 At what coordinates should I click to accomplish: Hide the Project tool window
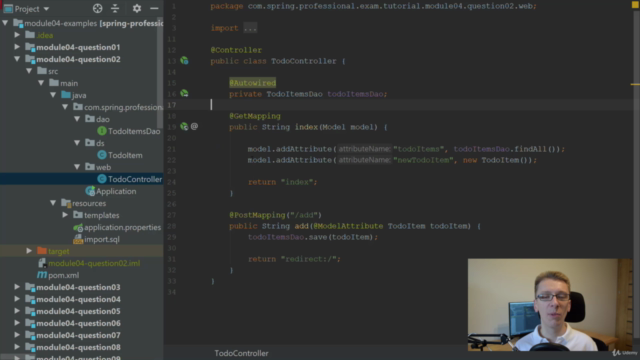(154, 8)
